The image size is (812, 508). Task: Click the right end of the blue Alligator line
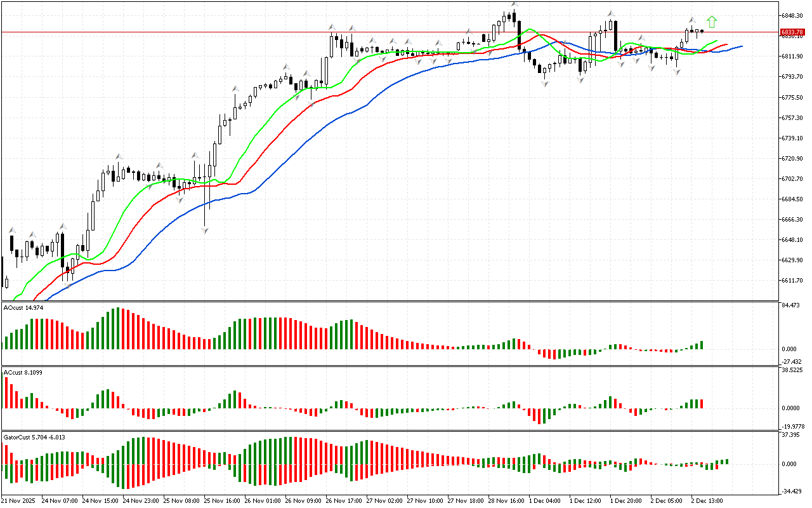coord(741,46)
